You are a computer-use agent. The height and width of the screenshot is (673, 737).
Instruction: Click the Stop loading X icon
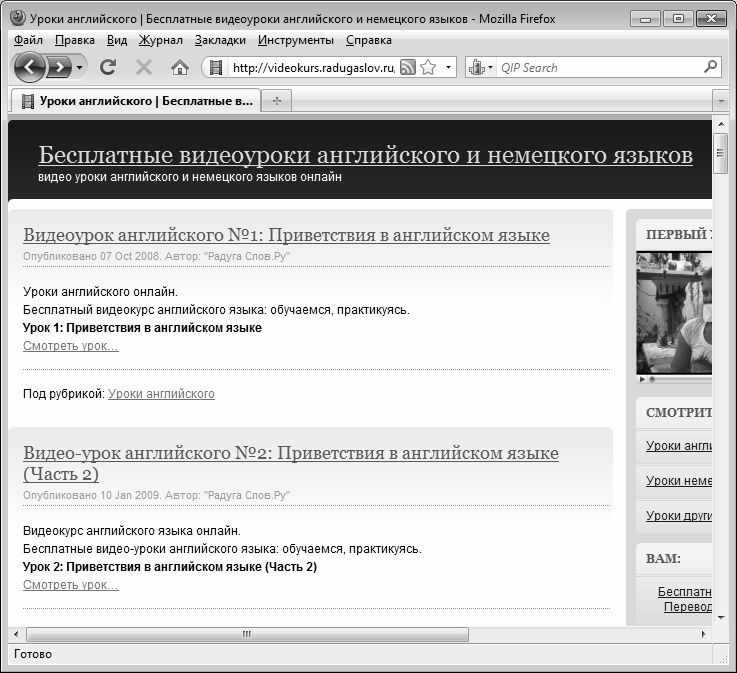(143, 67)
